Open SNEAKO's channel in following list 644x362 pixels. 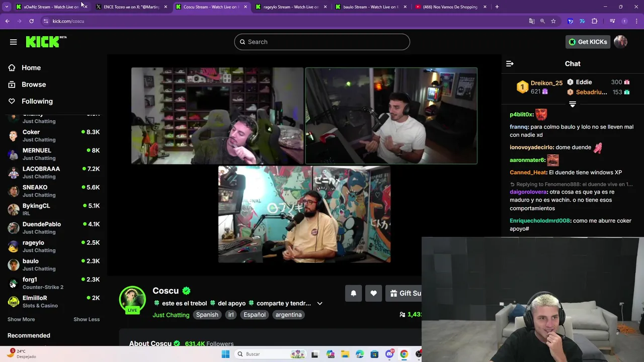(x=53, y=191)
